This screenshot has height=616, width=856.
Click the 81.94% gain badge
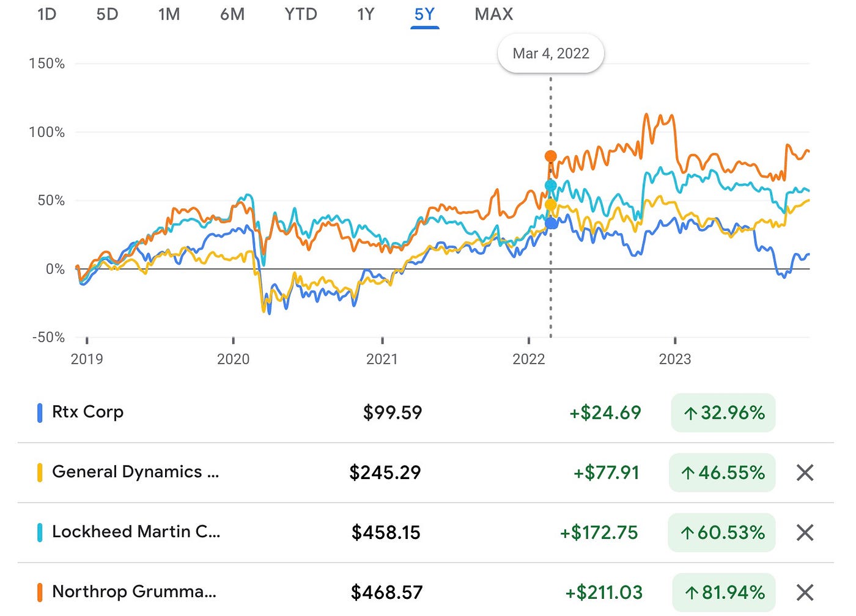pyautogui.click(x=724, y=592)
